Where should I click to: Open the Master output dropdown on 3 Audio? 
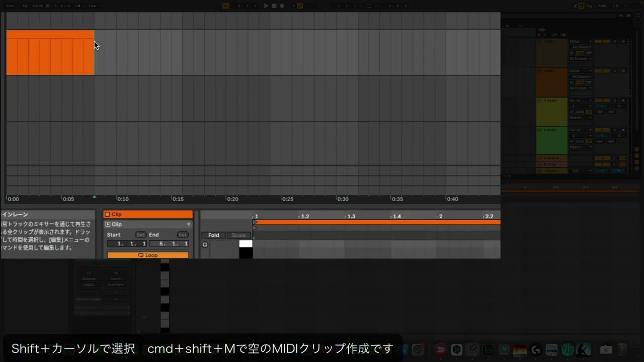tap(580, 118)
